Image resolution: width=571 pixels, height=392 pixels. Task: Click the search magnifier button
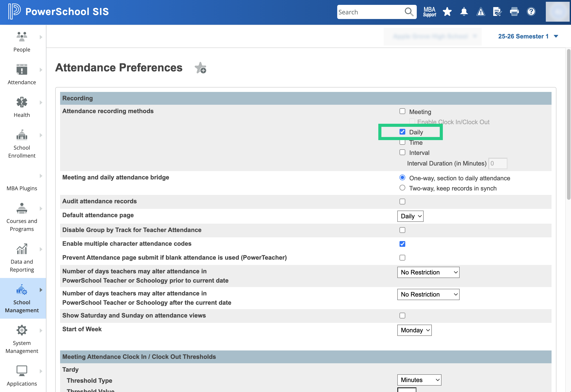coord(409,11)
